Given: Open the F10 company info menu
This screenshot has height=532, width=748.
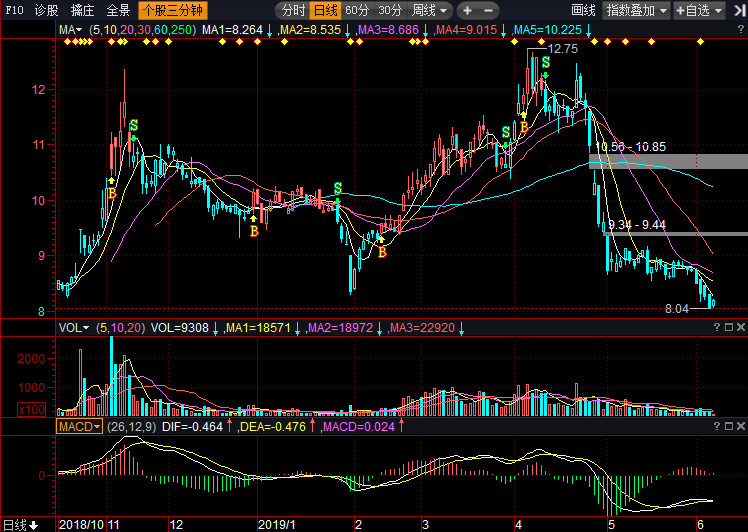Looking at the screenshot, I should coord(14,10).
